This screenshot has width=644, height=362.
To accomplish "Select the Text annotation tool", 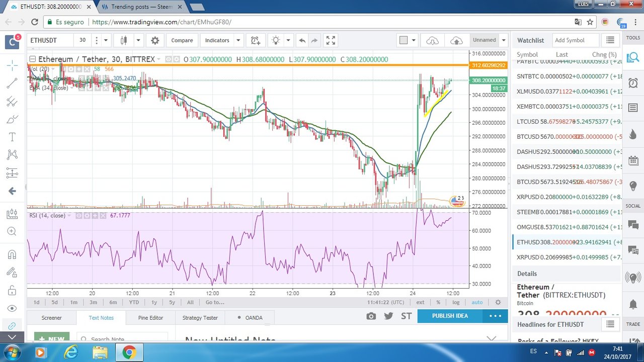I will click(x=12, y=137).
